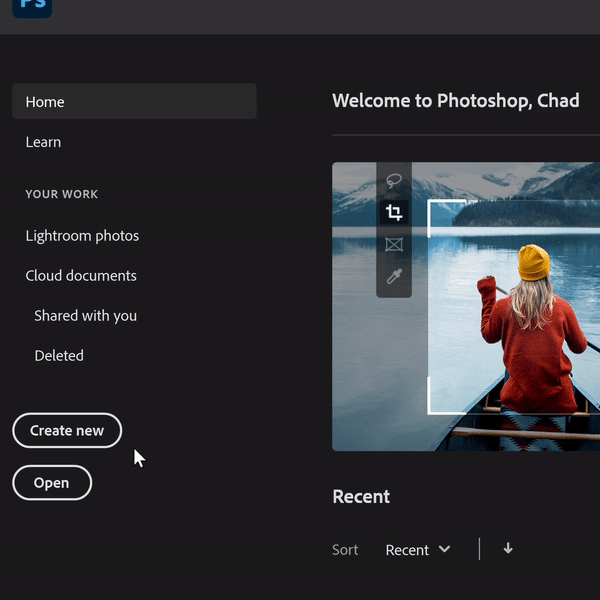Open Lightroom photos
Image resolution: width=600 pixels, height=600 pixels.
82,236
